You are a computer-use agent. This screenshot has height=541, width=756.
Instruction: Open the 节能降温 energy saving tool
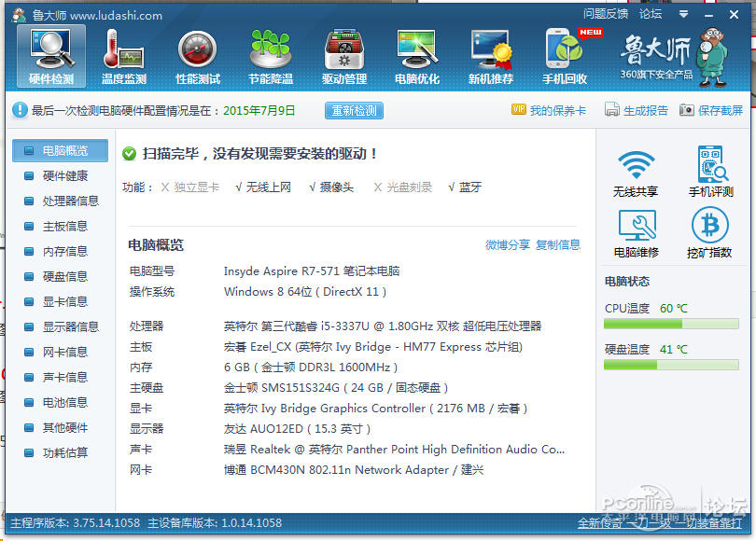pos(271,57)
